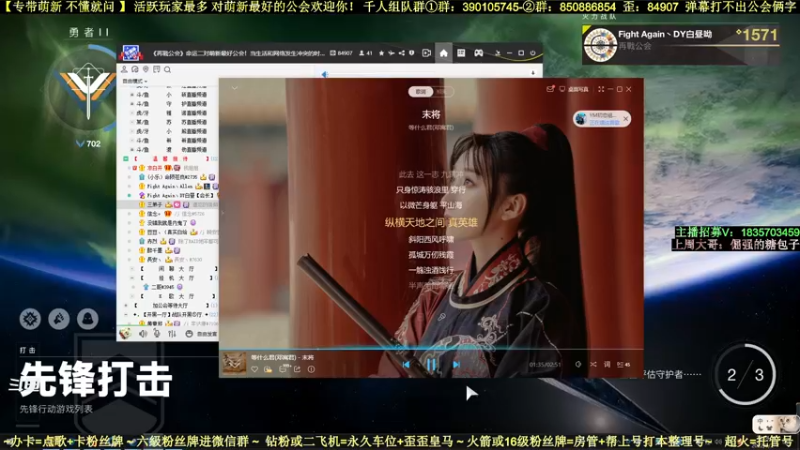Viewport: 800px width, 450px height.
Task: Mute the speaker at YY bottom bar
Action: [142, 334]
